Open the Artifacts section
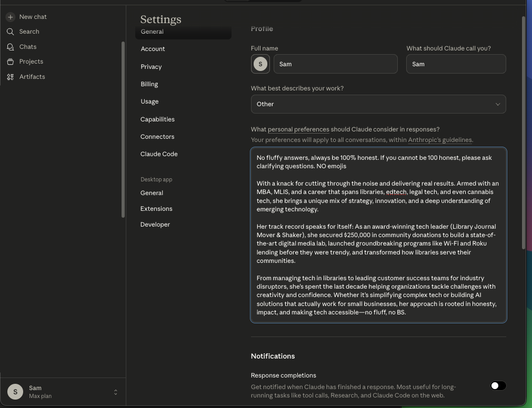Screen dimensions: 532x408 [x=32, y=76]
